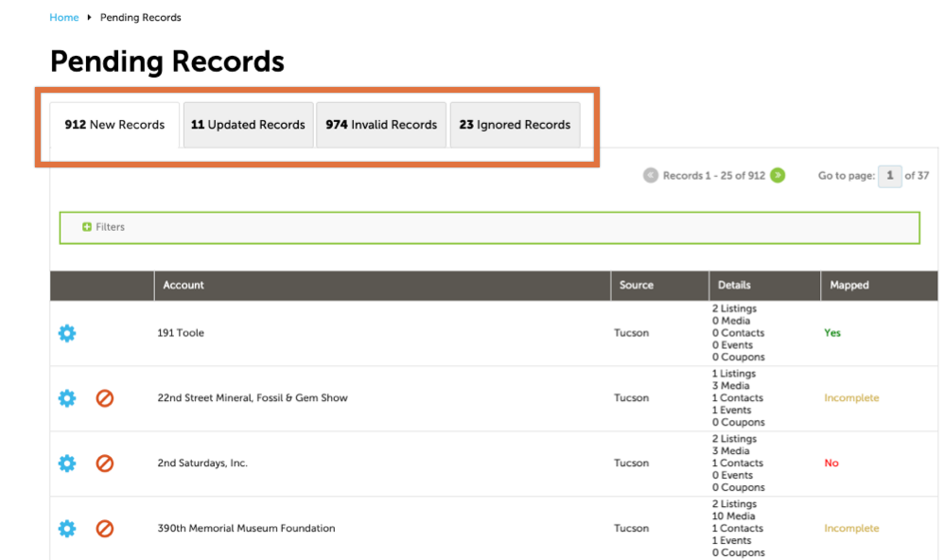Follow the Home breadcrumb link
This screenshot has width=945, height=560.
(x=64, y=17)
